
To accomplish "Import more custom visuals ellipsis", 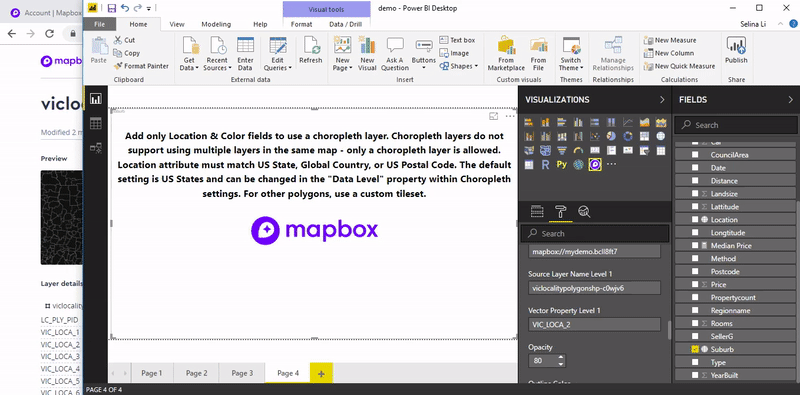I will point(611,164).
